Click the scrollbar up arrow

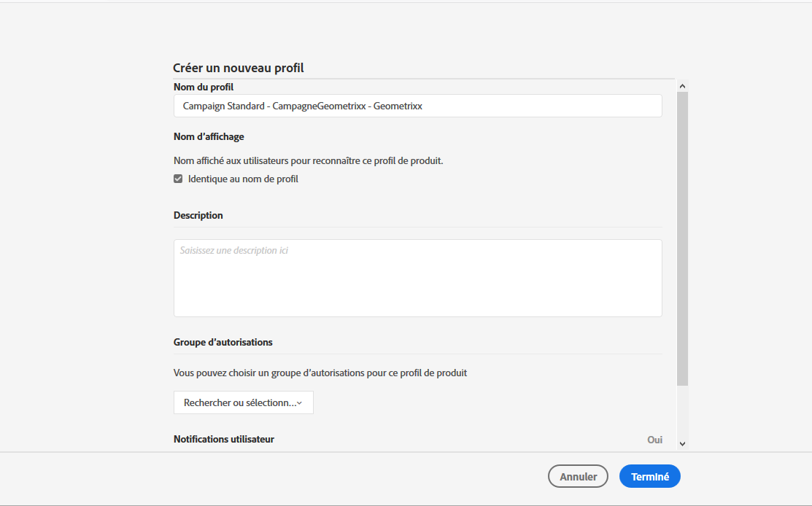[x=682, y=86]
